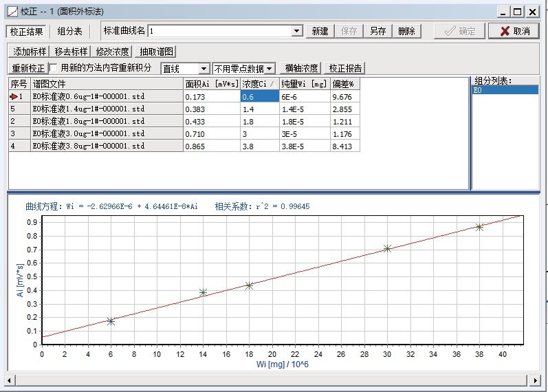Click the 修改浓度 button
The image size is (548, 392).
[x=112, y=52]
